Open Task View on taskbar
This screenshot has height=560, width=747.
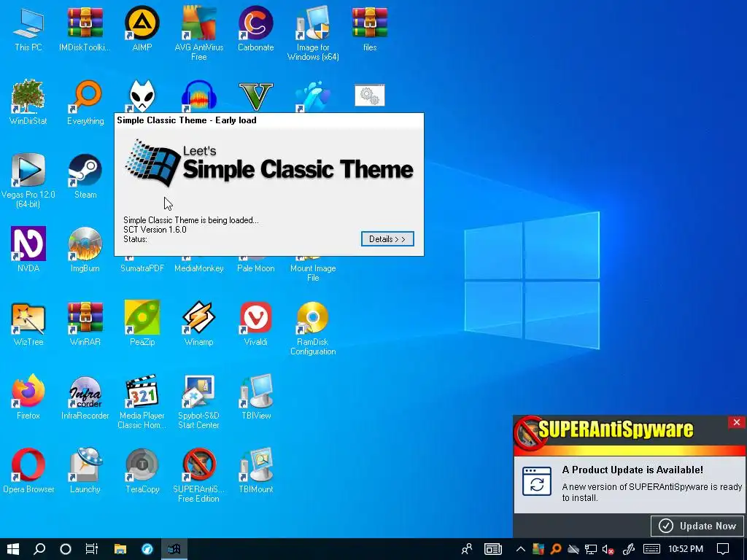[x=91, y=549]
